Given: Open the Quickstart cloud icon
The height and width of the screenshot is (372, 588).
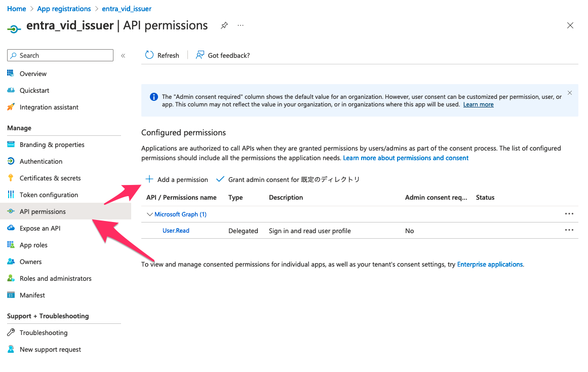Looking at the screenshot, I should (x=11, y=90).
